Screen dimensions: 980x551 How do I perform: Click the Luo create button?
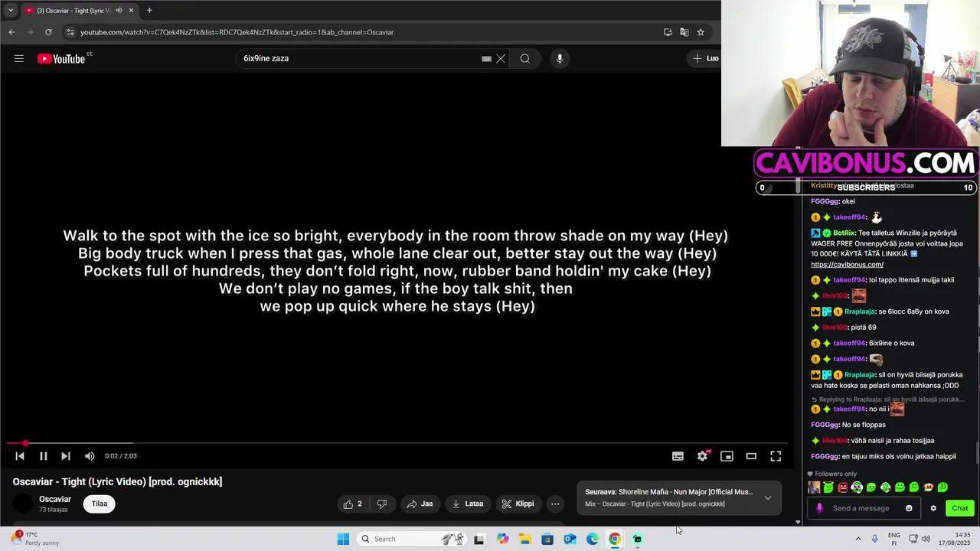click(x=706, y=59)
